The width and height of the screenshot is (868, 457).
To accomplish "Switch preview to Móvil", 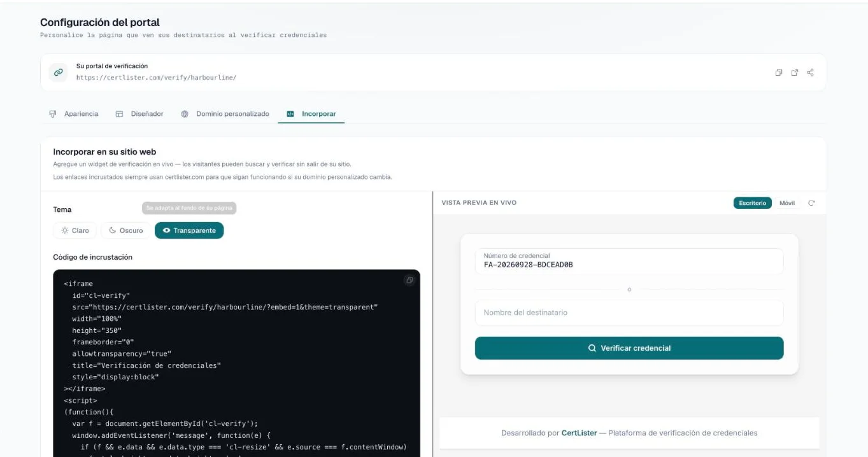I will click(x=787, y=203).
